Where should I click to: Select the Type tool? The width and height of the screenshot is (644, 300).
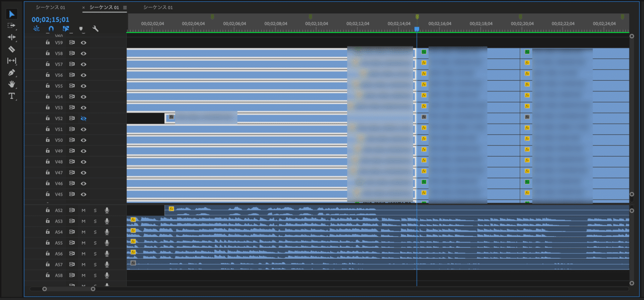pyautogui.click(x=12, y=95)
